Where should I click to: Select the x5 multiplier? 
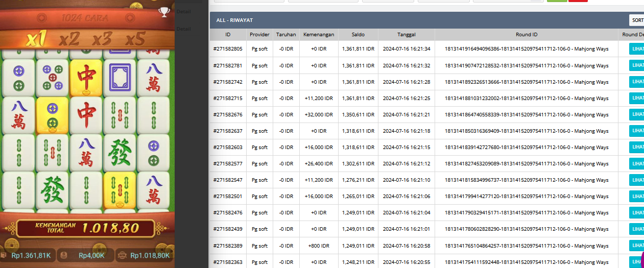click(x=135, y=39)
